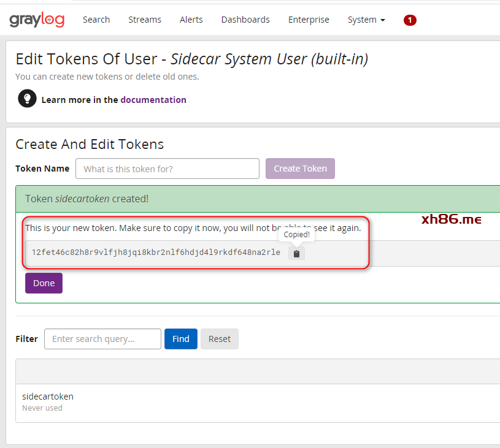Open the documentation link
Screen dimensions: 500x448
(x=153, y=99)
